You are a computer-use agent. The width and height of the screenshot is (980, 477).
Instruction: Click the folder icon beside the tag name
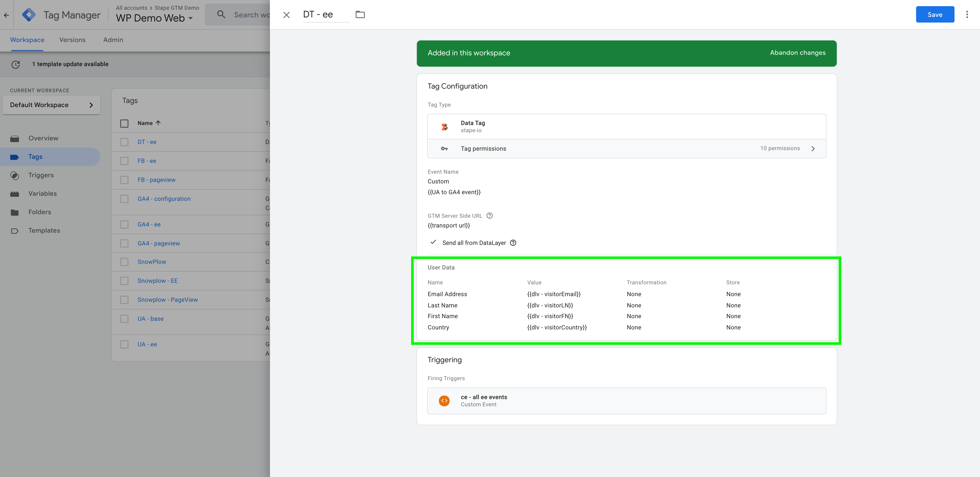[360, 14]
